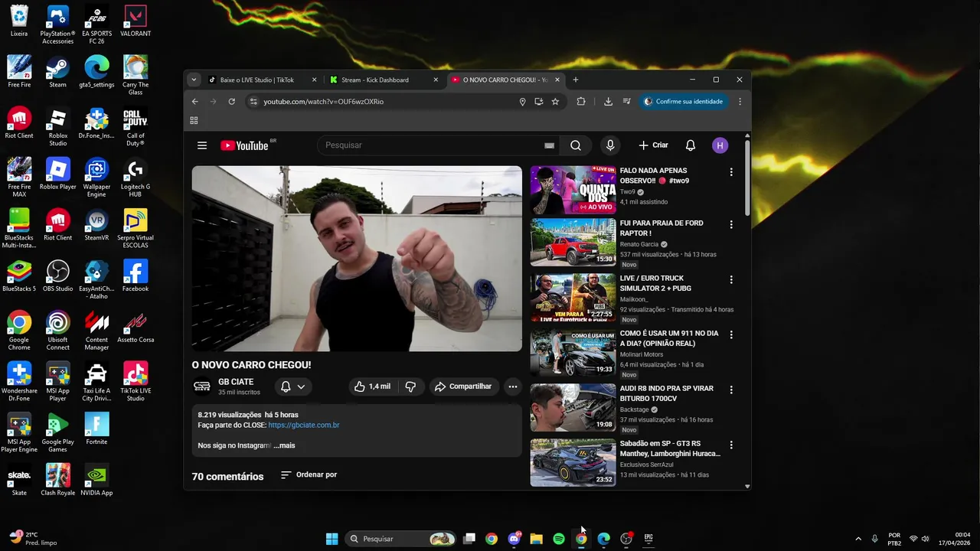Bookmark this page with star icon
The height and width of the screenshot is (551, 980).
click(x=555, y=101)
